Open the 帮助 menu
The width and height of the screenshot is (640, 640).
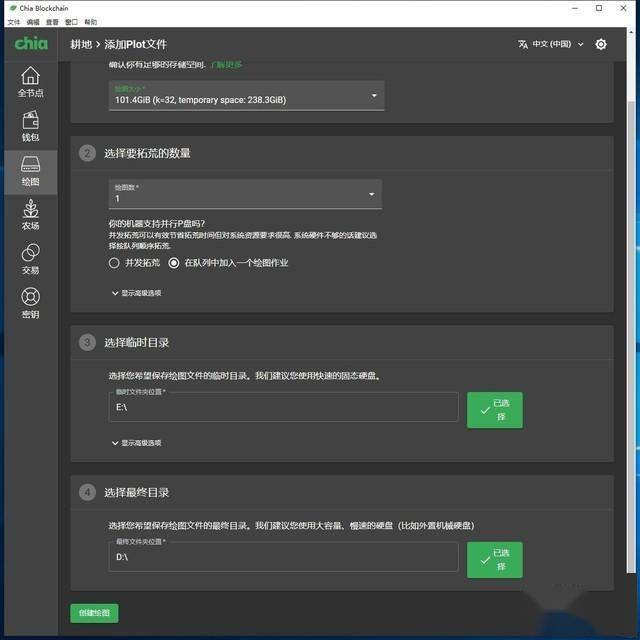[x=91, y=22]
